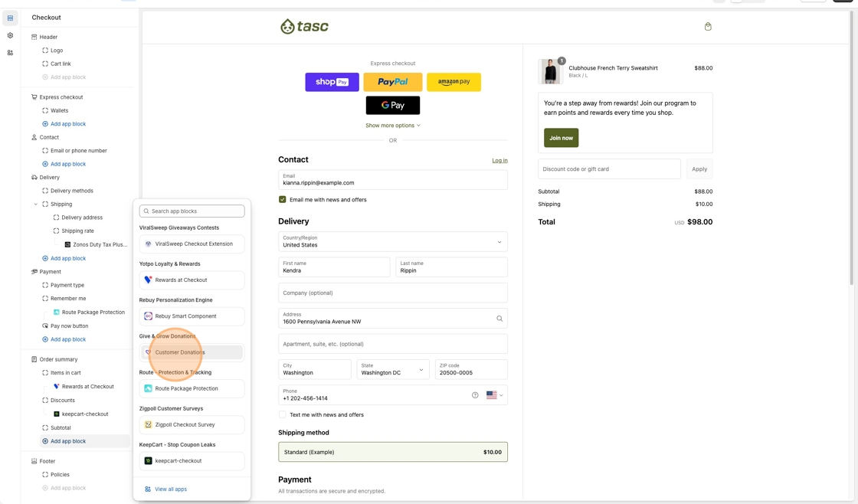Viewport: 858px width, 504px height.
Task: Add app block under Express checkout
Action: click(x=68, y=124)
